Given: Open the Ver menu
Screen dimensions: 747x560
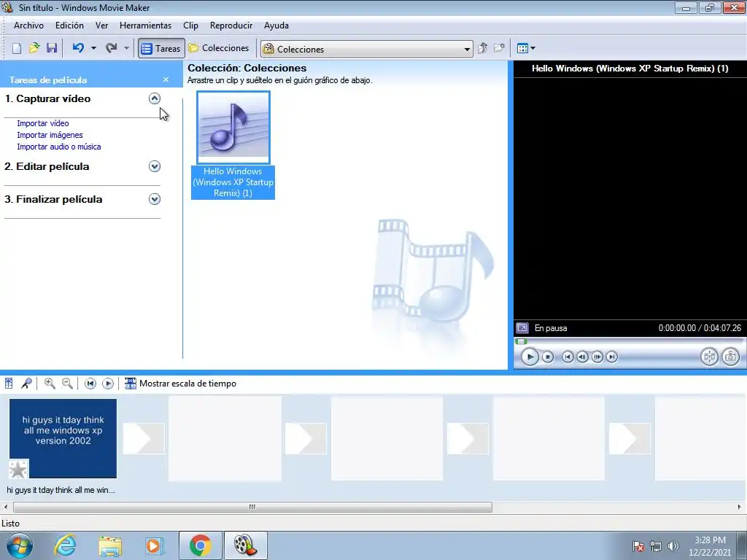Looking at the screenshot, I should click(102, 26).
